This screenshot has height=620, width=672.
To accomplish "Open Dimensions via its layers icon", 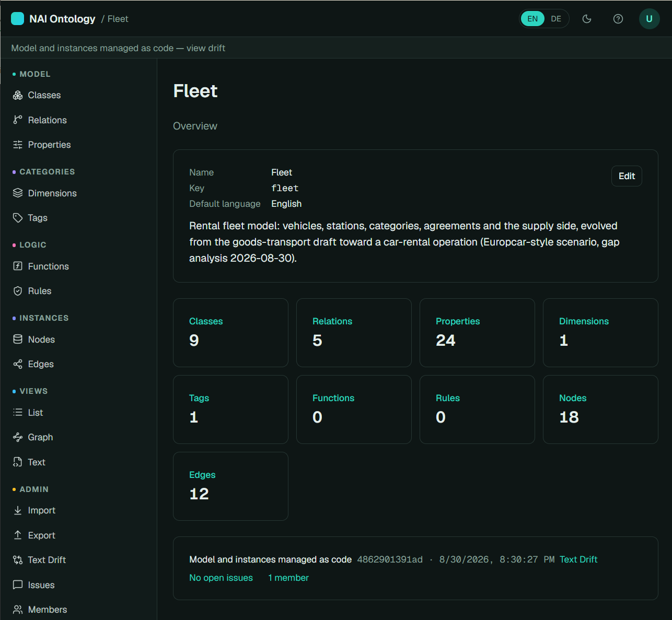I will [18, 193].
